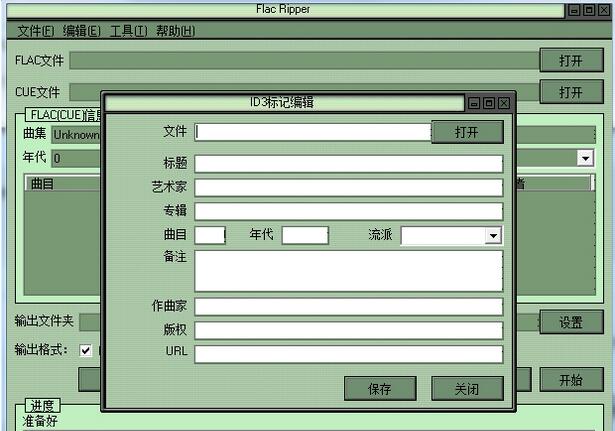Click the 开始 button in main window
Image resolution: width=615 pixels, height=431 pixels.
[571, 380]
